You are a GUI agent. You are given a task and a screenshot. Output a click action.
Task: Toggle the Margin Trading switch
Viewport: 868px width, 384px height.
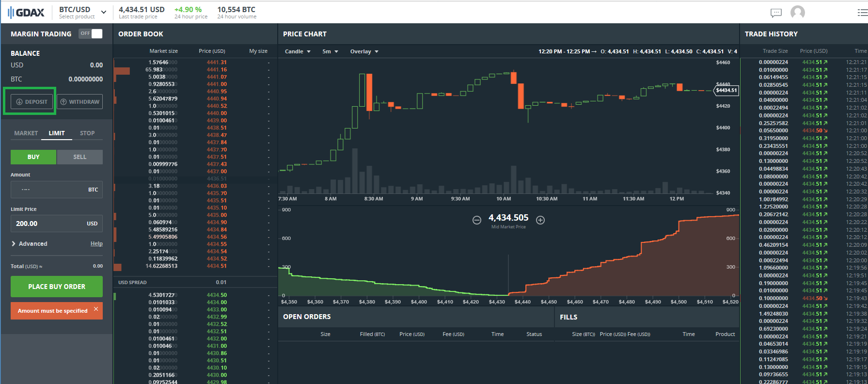click(x=91, y=33)
